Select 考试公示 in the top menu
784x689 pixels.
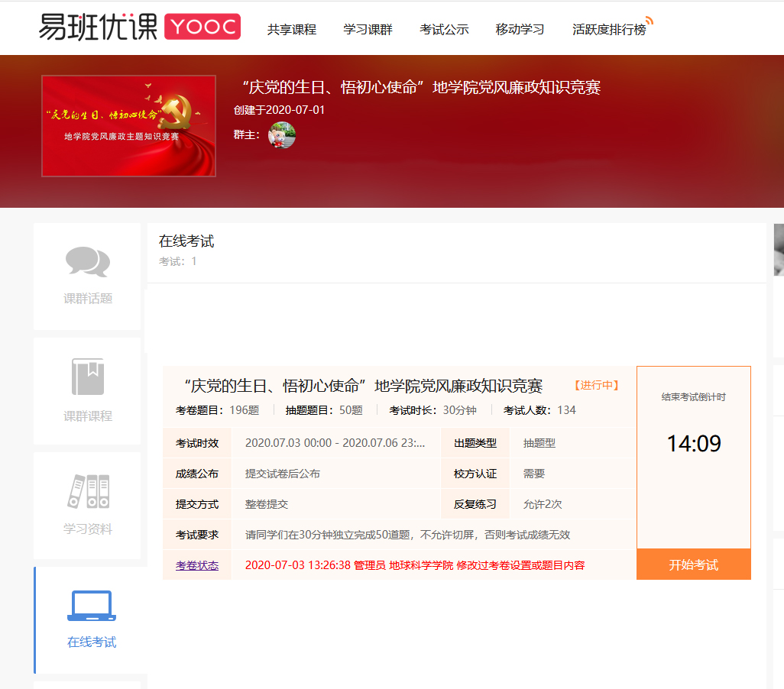pos(444,30)
